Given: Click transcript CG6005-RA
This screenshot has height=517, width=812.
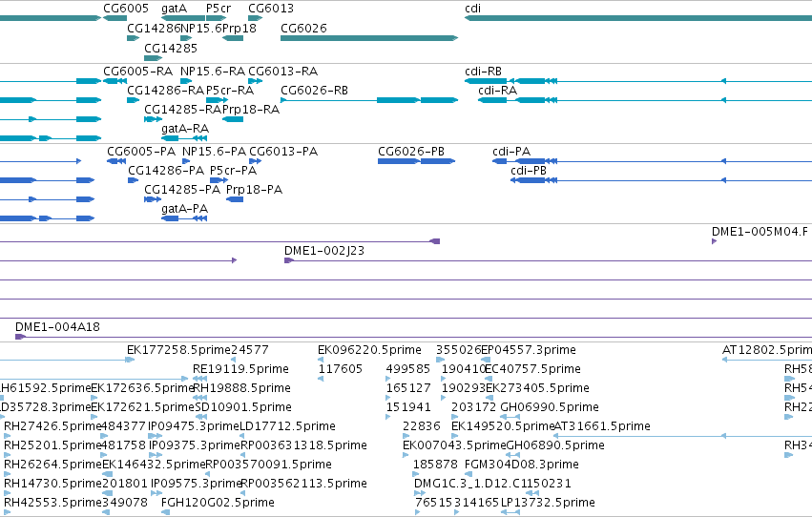Looking at the screenshot, I should 115,81.
